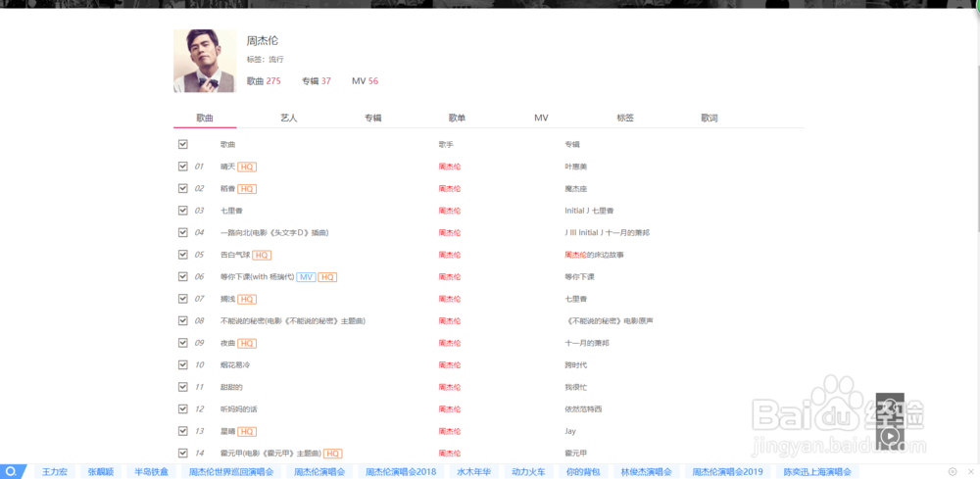980x479 pixels.
Task: Close the bottom suggestion bar
Action: pos(970,471)
